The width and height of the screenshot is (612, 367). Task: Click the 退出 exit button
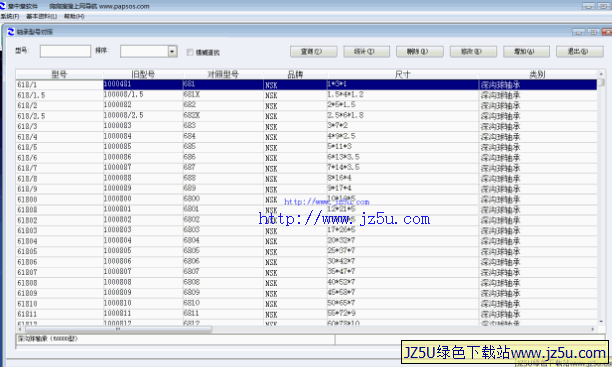(x=580, y=52)
